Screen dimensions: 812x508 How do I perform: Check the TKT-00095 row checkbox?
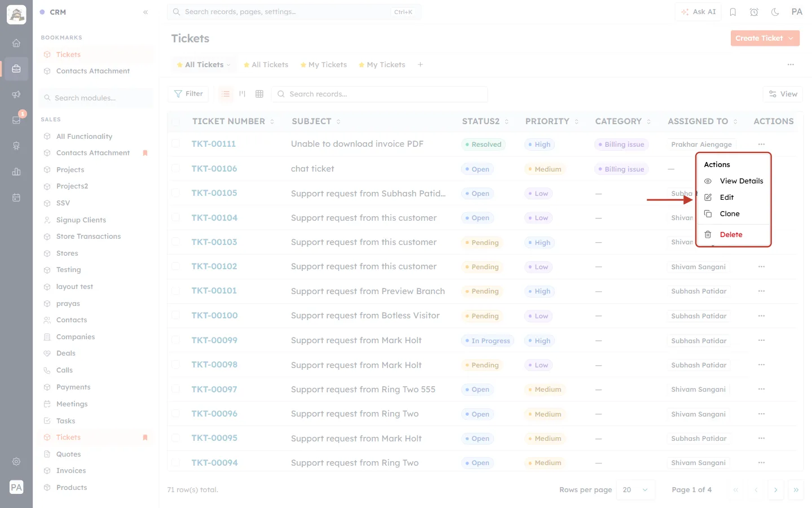coord(176,438)
